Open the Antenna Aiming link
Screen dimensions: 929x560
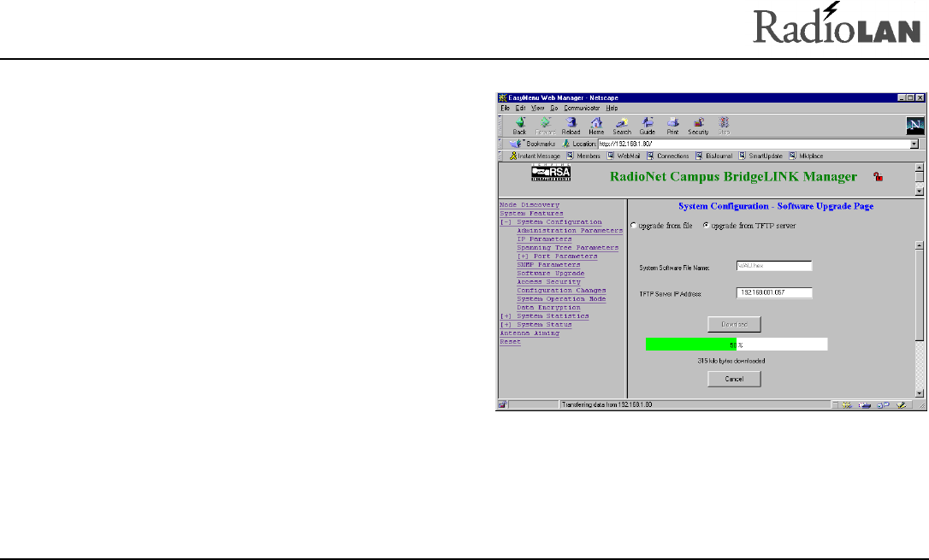pyautogui.click(x=530, y=333)
